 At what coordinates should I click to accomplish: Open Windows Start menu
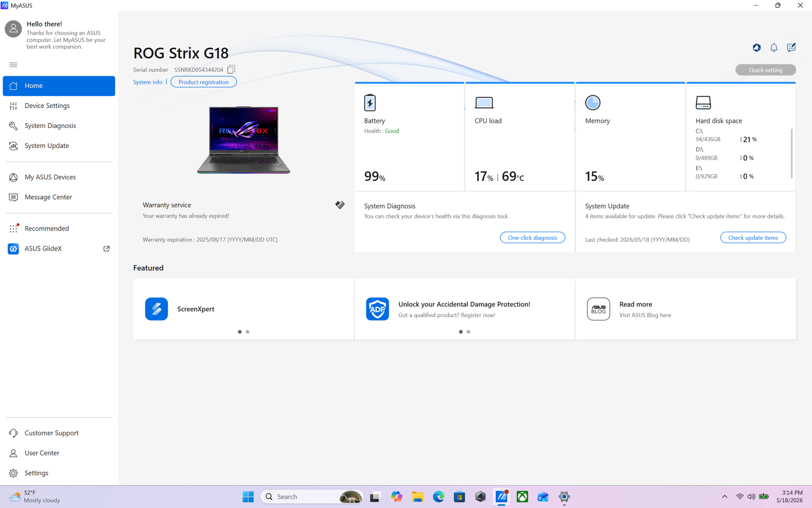pos(248,497)
